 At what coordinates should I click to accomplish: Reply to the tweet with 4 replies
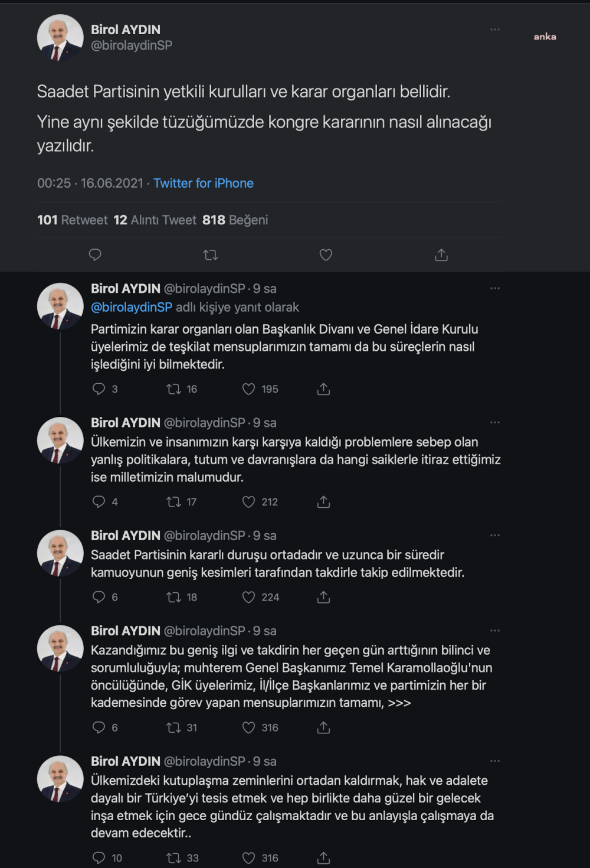[x=99, y=502]
